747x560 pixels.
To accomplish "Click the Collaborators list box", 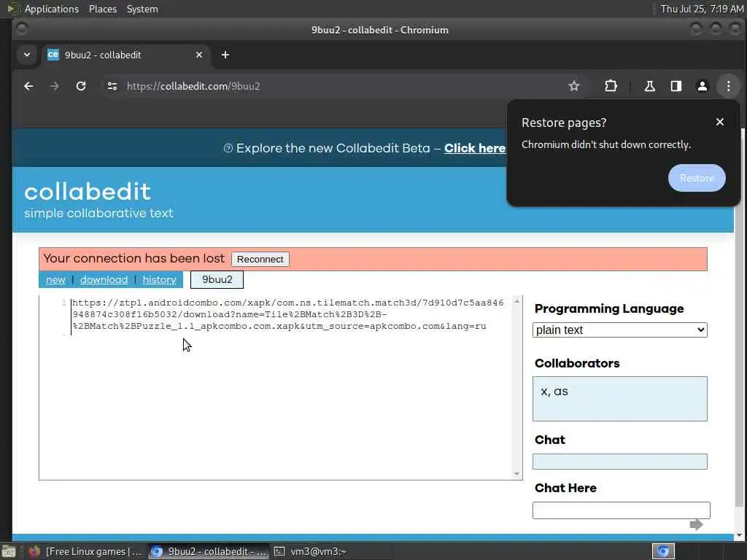I will click(x=620, y=399).
